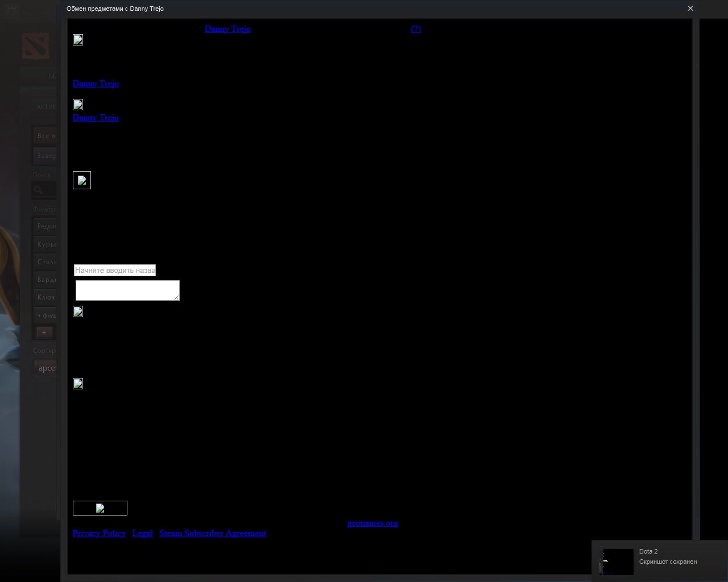This screenshot has height=582, width=728.
Task: Click the item name search field in trade window
Action: coord(115,270)
